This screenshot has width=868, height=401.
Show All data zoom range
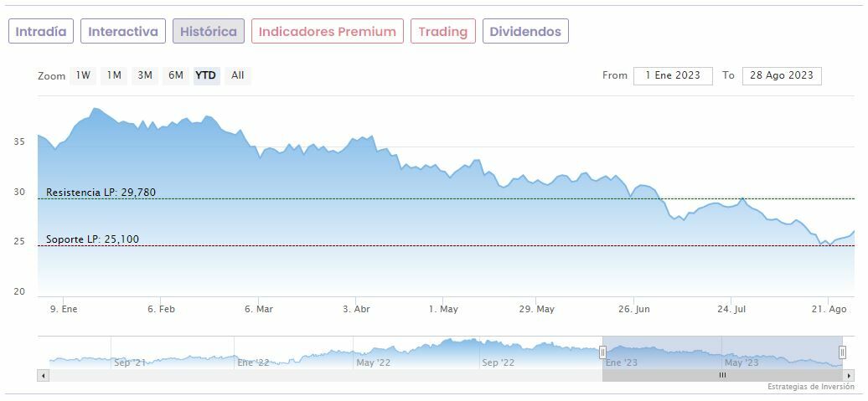(x=238, y=75)
